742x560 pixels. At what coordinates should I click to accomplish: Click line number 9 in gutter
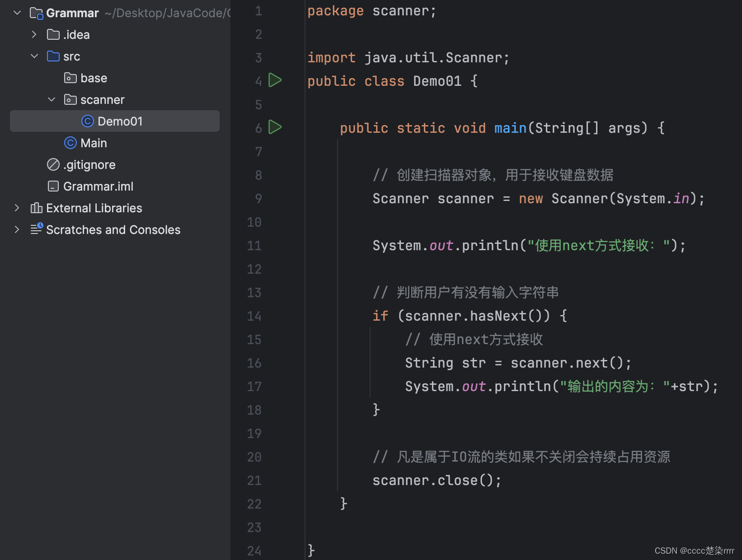(258, 198)
